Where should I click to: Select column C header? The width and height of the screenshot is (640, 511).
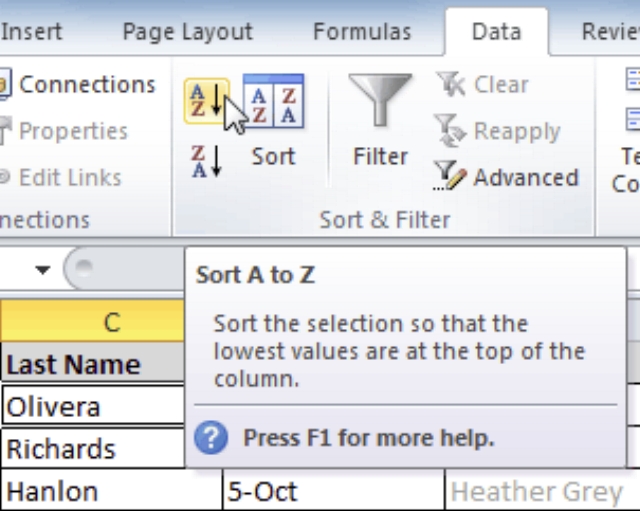pos(112,321)
